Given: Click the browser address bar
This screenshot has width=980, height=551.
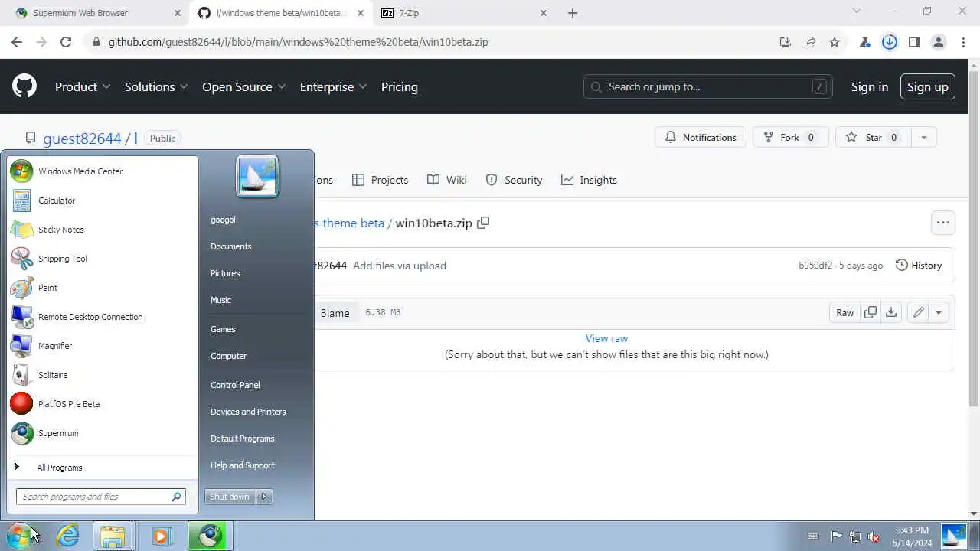Looking at the screenshot, I should tap(429, 42).
